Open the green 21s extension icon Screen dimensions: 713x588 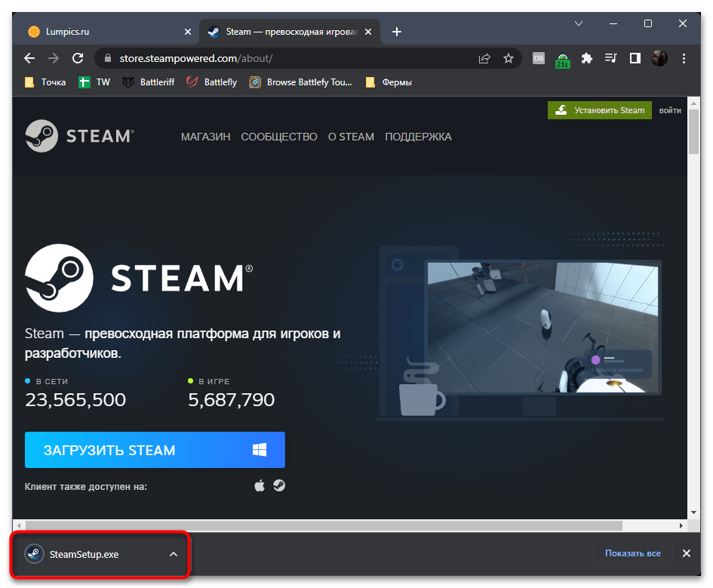[563, 60]
